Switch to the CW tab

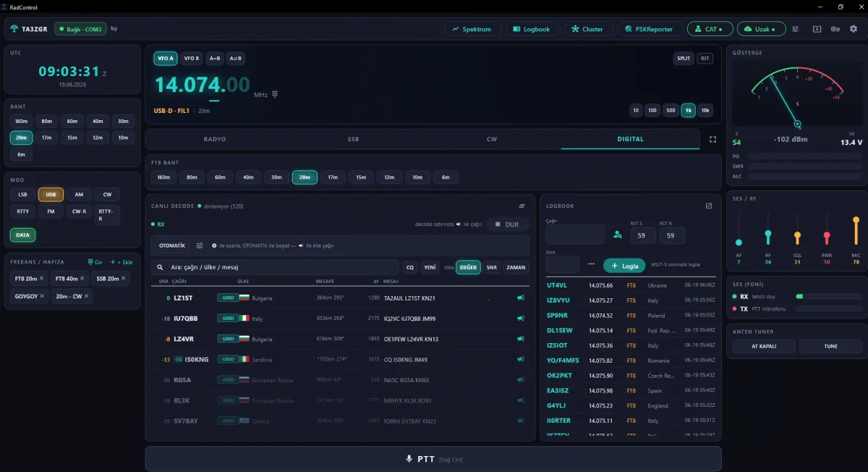(492, 139)
